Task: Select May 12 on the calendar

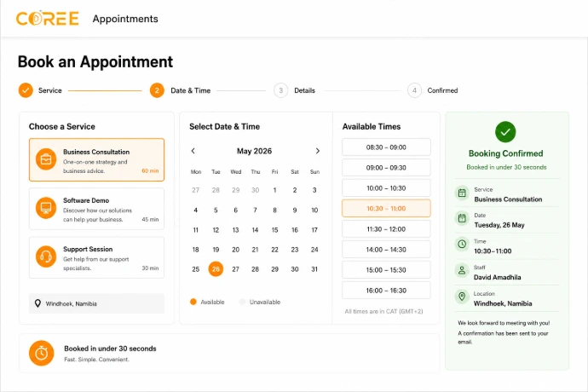Action: pos(216,230)
